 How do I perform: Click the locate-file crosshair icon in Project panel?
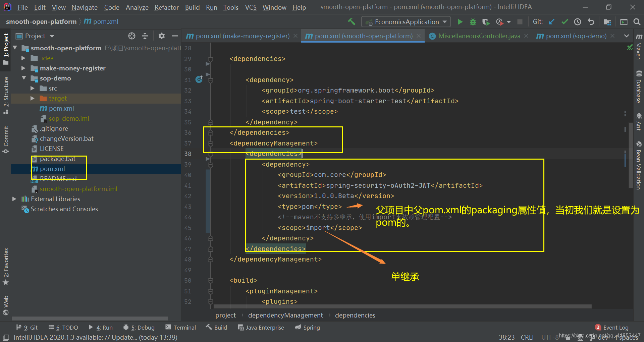pos(132,36)
